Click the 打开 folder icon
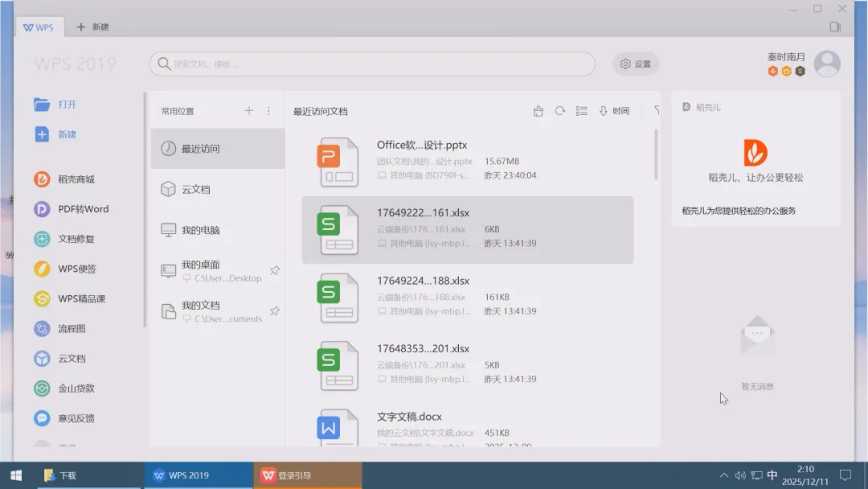 click(x=42, y=104)
